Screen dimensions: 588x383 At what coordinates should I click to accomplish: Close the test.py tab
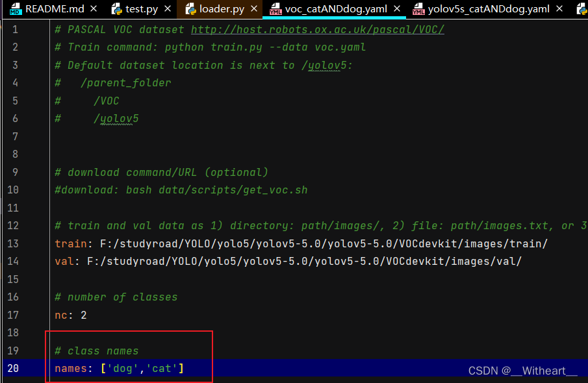point(168,8)
